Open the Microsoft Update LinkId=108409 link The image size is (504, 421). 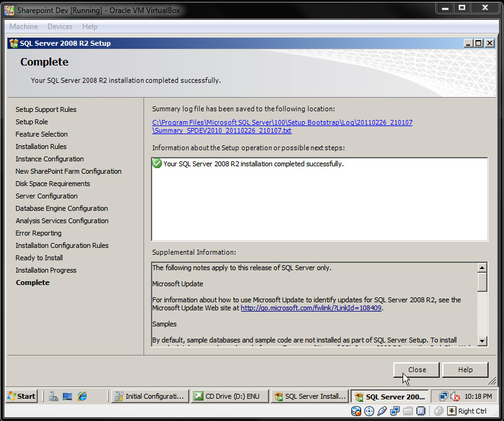pyautogui.click(x=311, y=308)
